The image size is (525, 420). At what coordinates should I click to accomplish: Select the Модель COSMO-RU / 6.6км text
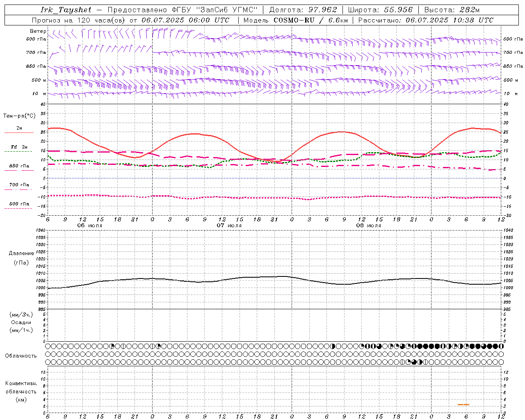(x=295, y=20)
